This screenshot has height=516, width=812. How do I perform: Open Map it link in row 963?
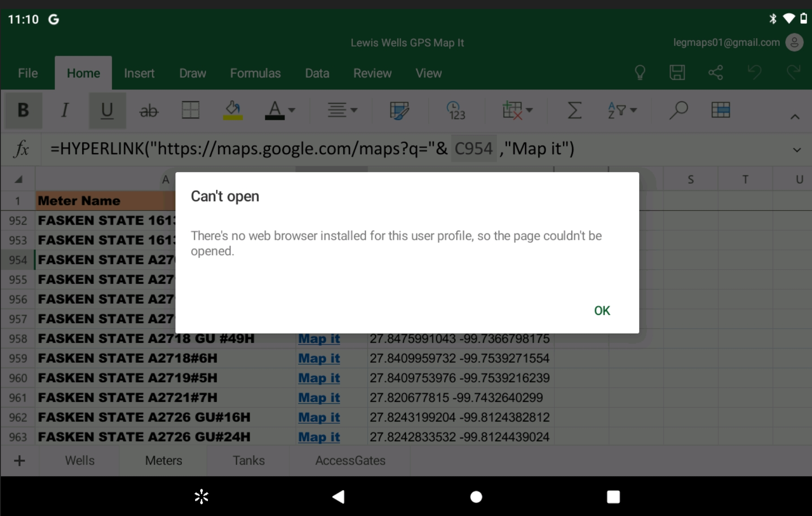(319, 437)
